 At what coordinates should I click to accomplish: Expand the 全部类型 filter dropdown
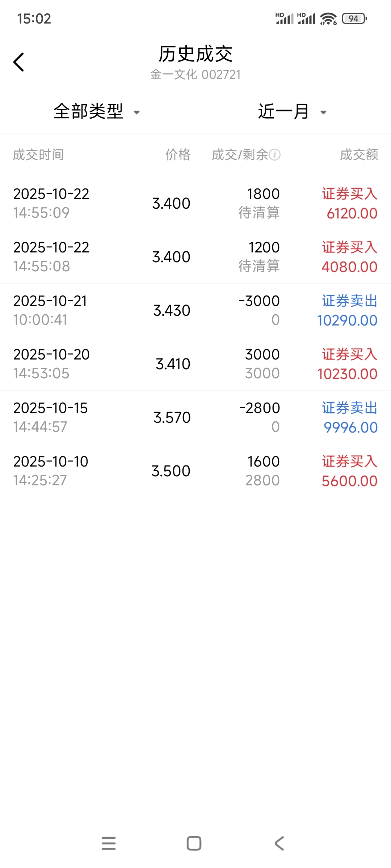pyautogui.click(x=89, y=111)
